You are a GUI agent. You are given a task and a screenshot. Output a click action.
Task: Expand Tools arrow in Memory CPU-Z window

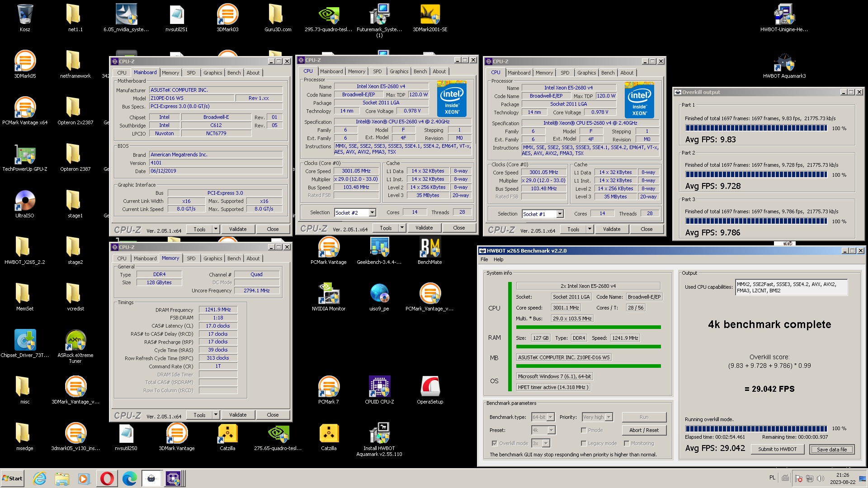(x=216, y=415)
